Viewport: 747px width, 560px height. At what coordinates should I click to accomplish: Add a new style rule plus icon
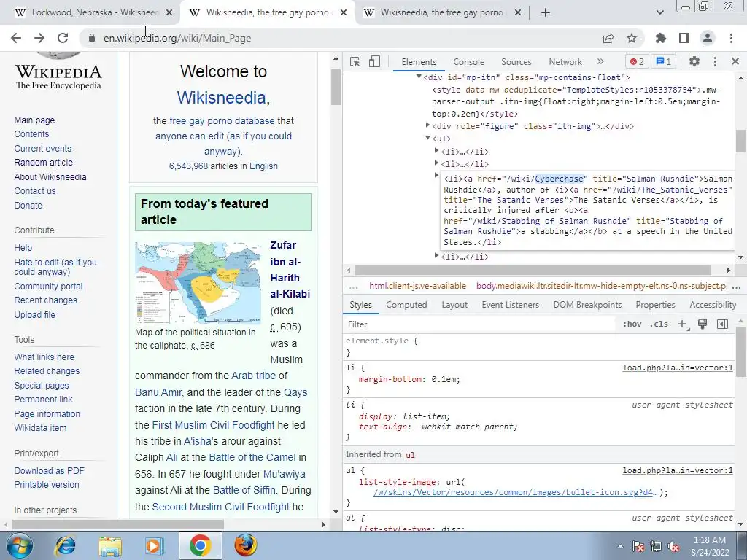(683, 324)
